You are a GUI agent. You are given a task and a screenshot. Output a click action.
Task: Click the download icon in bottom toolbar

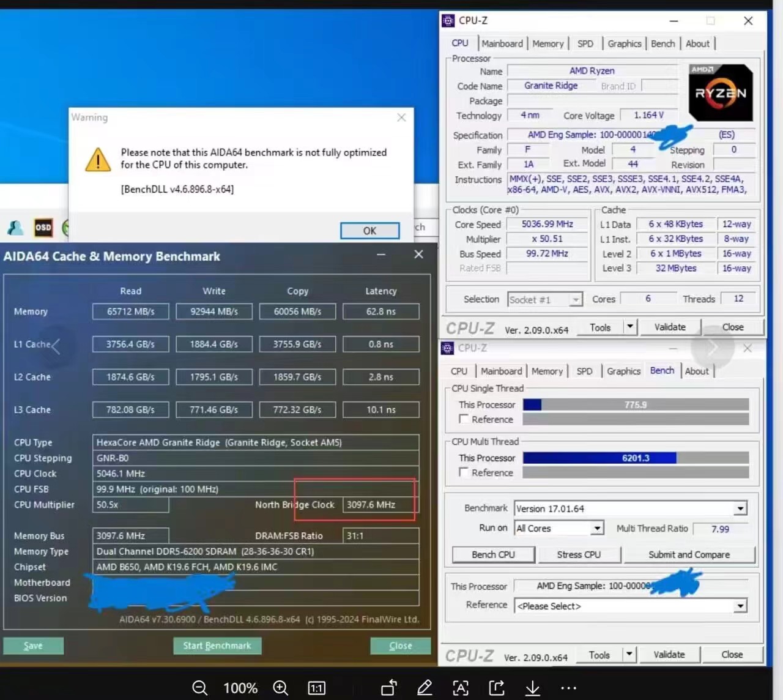pyautogui.click(x=532, y=688)
